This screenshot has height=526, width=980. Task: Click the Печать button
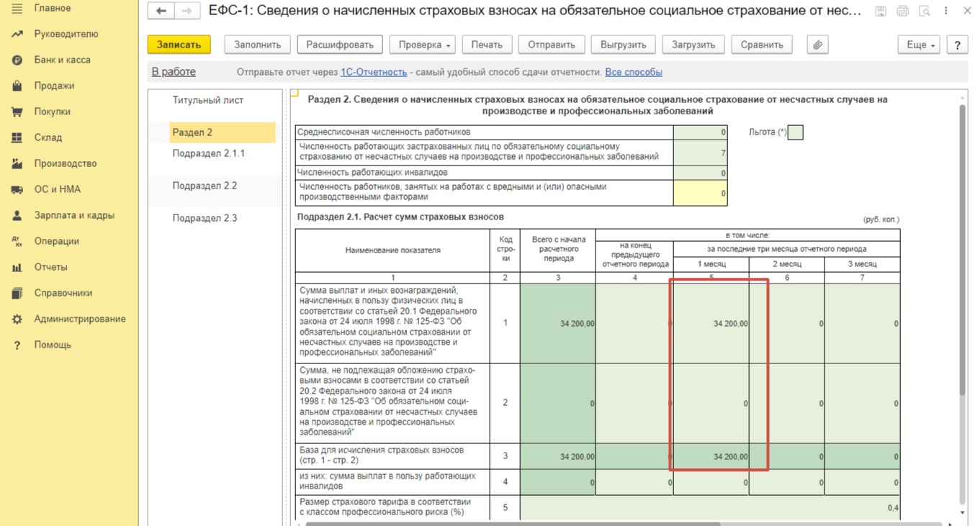point(487,45)
